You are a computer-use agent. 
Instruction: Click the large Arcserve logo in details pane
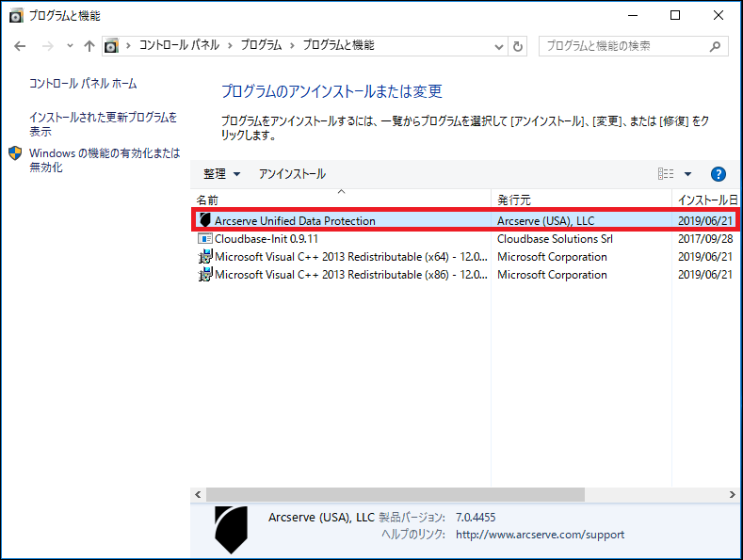click(x=231, y=530)
